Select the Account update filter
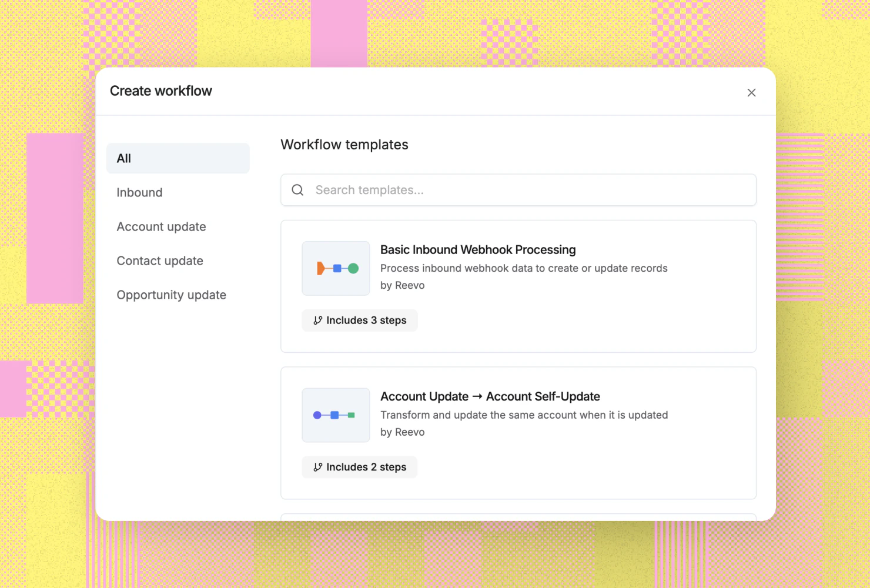 (161, 226)
